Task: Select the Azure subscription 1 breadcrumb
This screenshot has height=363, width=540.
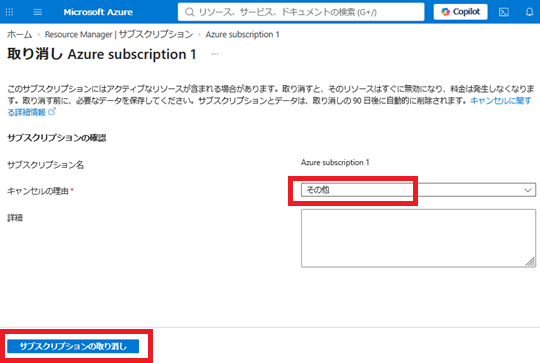Action: click(x=242, y=34)
